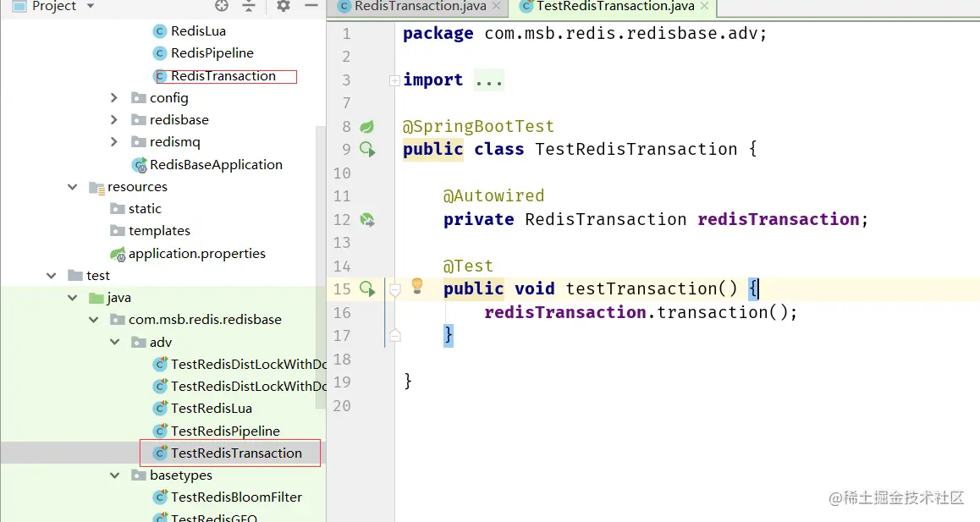Collapse the basetypes package
980x522 pixels.
pyautogui.click(x=115, y=475)
